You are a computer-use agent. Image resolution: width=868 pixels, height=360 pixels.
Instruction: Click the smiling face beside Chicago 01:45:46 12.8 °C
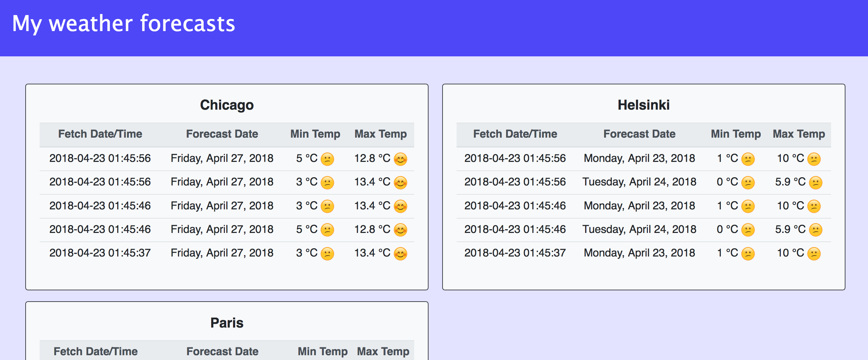pos(401,230)
